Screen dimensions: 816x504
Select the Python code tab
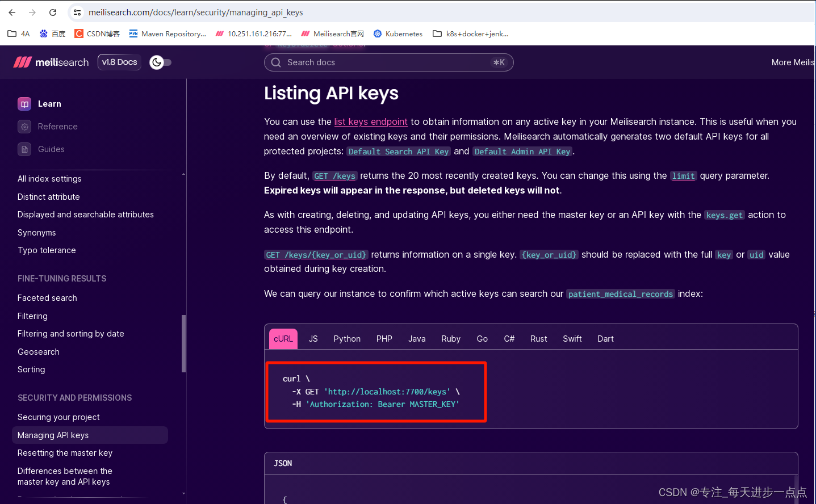click(x=347, y=339)
